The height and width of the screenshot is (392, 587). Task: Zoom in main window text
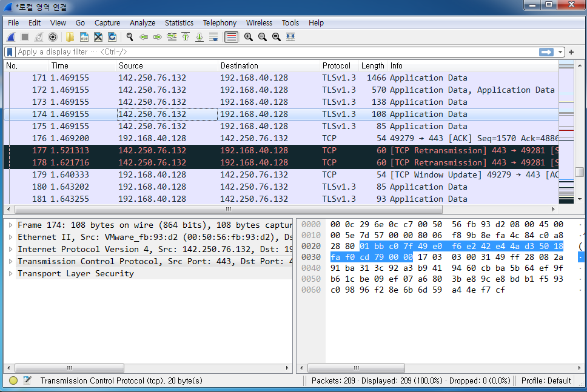[249, 37]
